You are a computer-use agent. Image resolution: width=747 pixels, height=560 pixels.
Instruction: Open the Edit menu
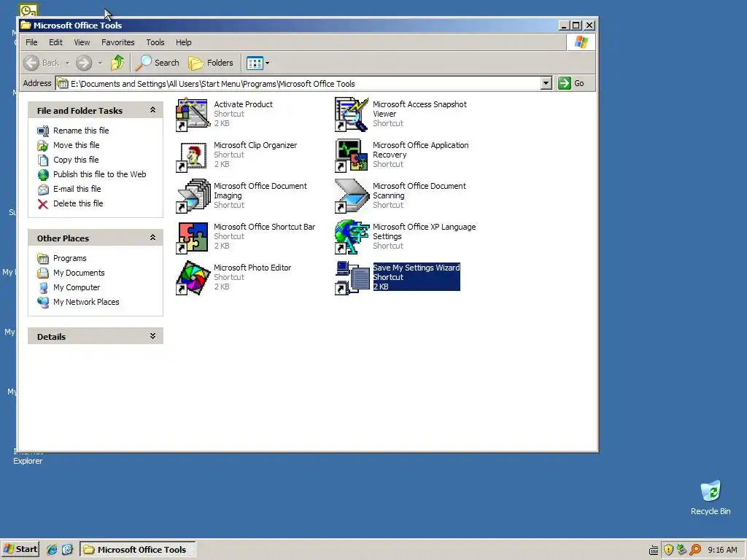click(55, 42)
